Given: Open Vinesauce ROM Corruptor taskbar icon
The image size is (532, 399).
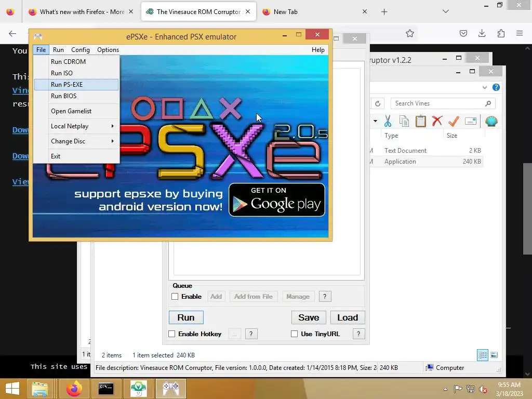Looking at the screenshot, I should point(138,389).
